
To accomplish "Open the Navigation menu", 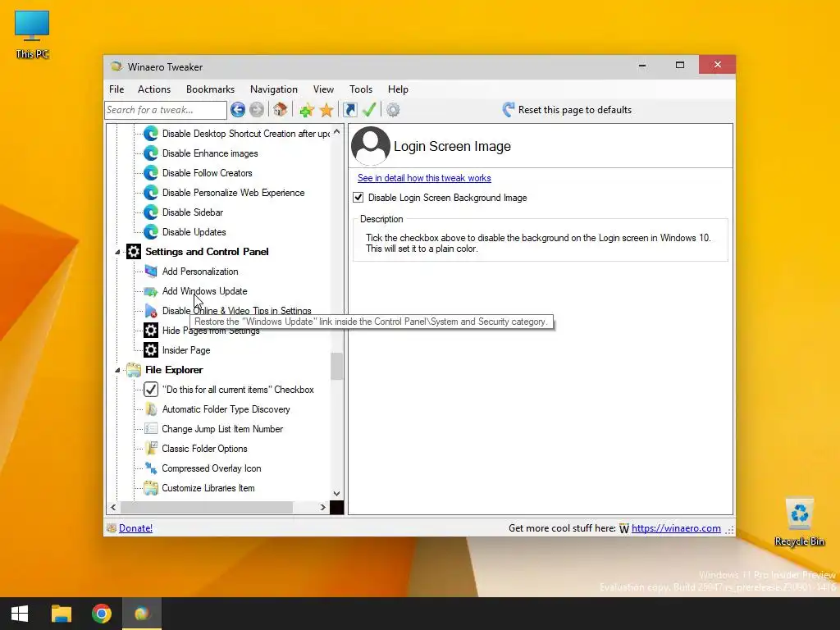I will [274, 89].
